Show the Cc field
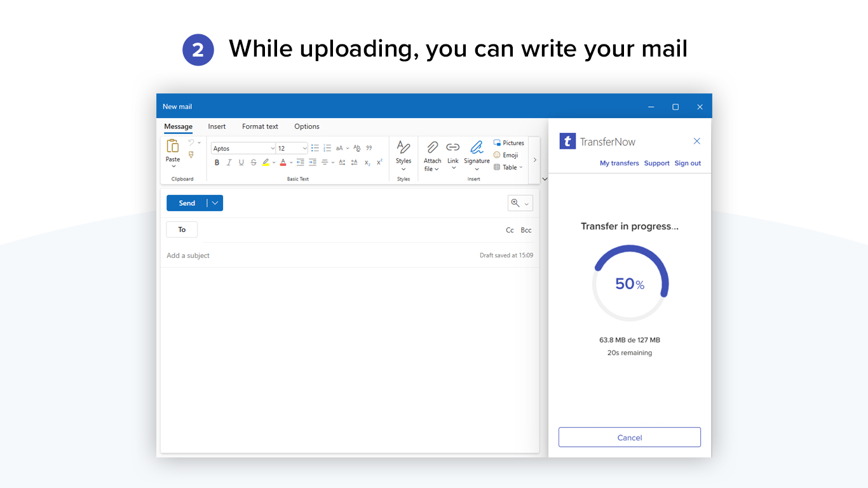 tap(510, 230)
